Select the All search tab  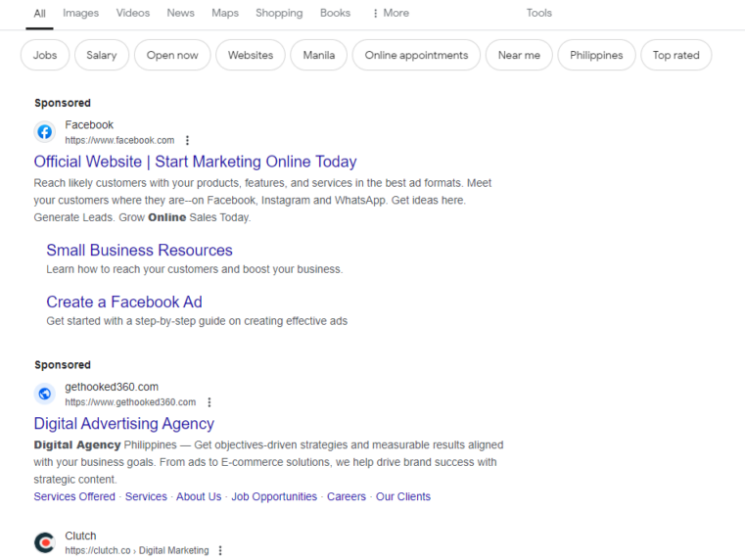(39, 14)
